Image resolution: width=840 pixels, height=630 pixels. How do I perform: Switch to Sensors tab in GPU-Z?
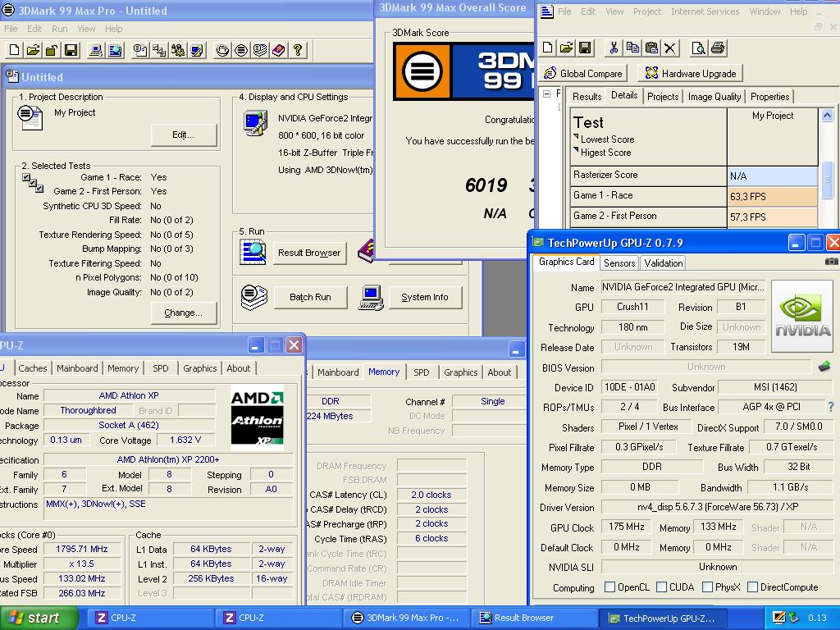619,263
